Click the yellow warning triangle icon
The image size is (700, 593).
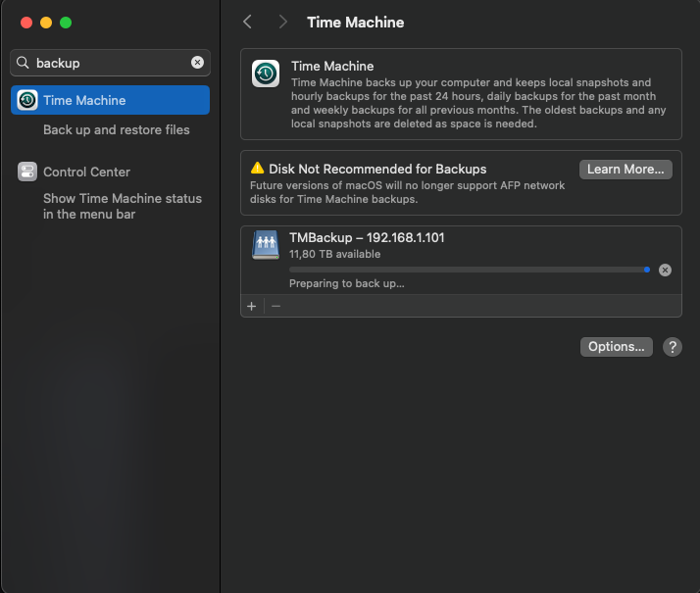pyautogui.click(x=257, y=169)
